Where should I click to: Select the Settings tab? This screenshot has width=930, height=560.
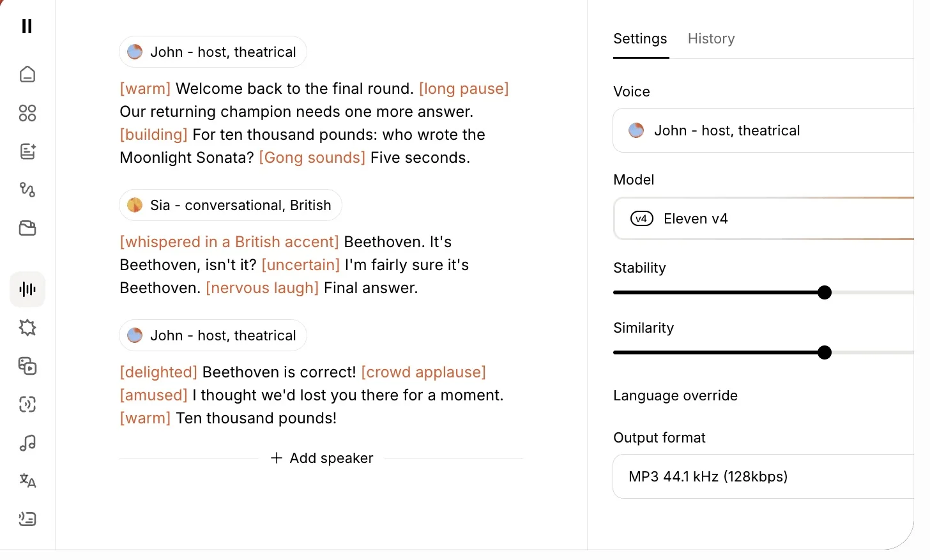(x=640, y=38)
